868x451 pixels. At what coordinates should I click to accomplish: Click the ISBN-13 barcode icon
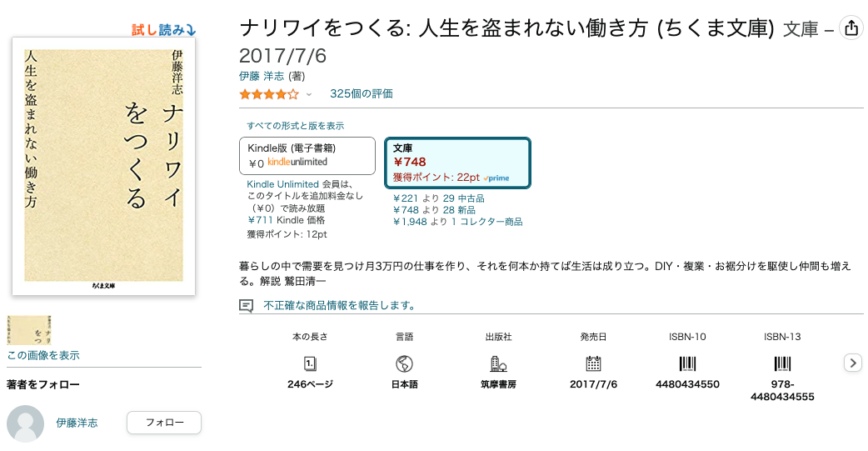pyautogui.click(x=782, y=363)
